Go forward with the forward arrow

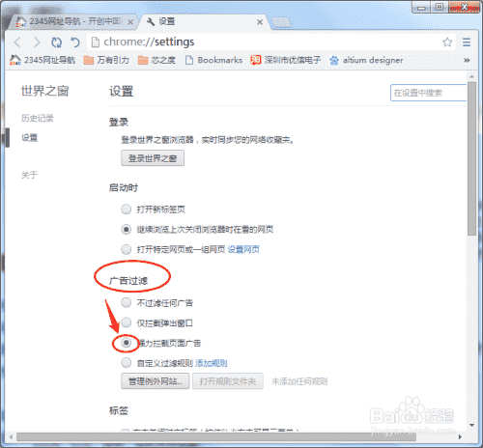(x=37, y=42)
